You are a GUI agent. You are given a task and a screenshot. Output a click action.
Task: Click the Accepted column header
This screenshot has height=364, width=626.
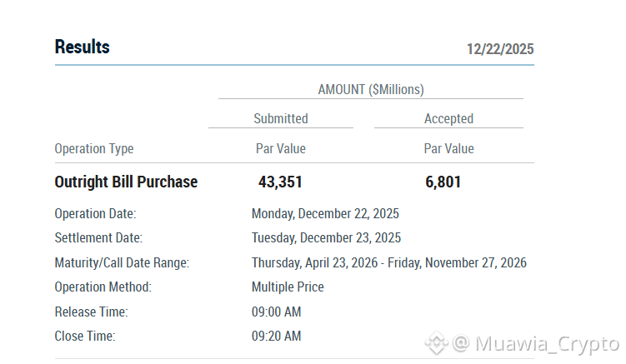coord(448,118)
